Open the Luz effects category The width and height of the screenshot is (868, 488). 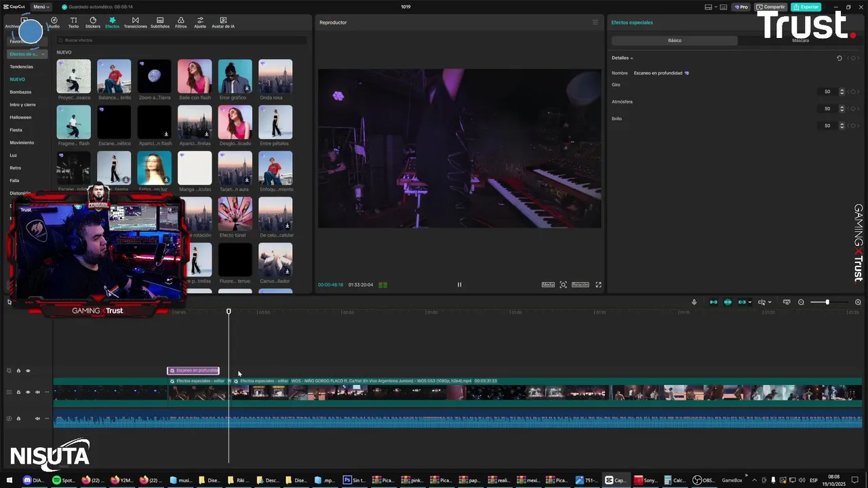pos(13,155)
